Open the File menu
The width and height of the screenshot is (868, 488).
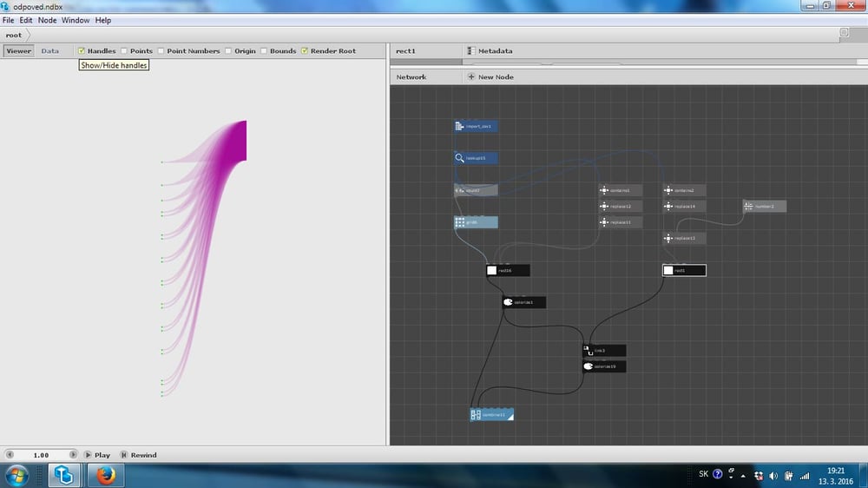[9, 20]
